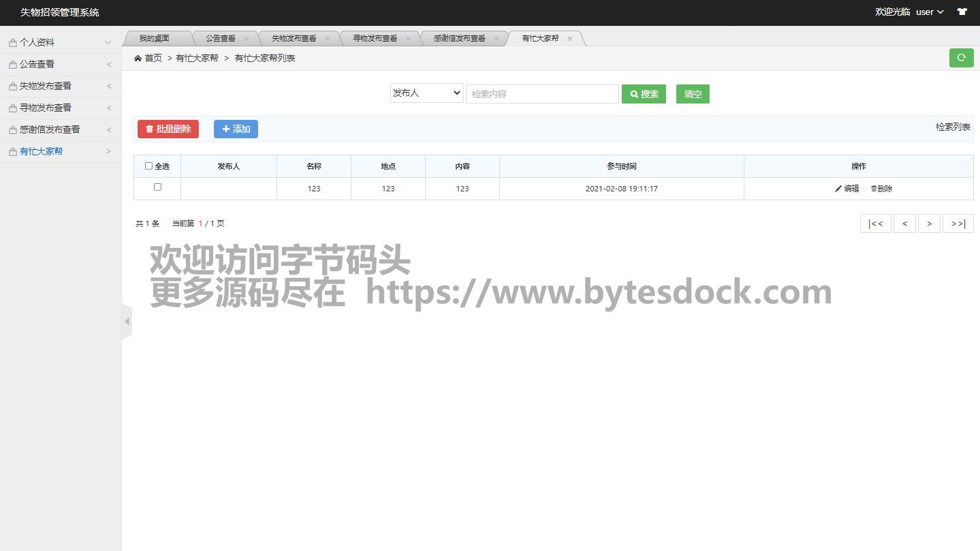Click the home icon in breadcrumb
Viewport: 980px width, 551px height.
138,59
